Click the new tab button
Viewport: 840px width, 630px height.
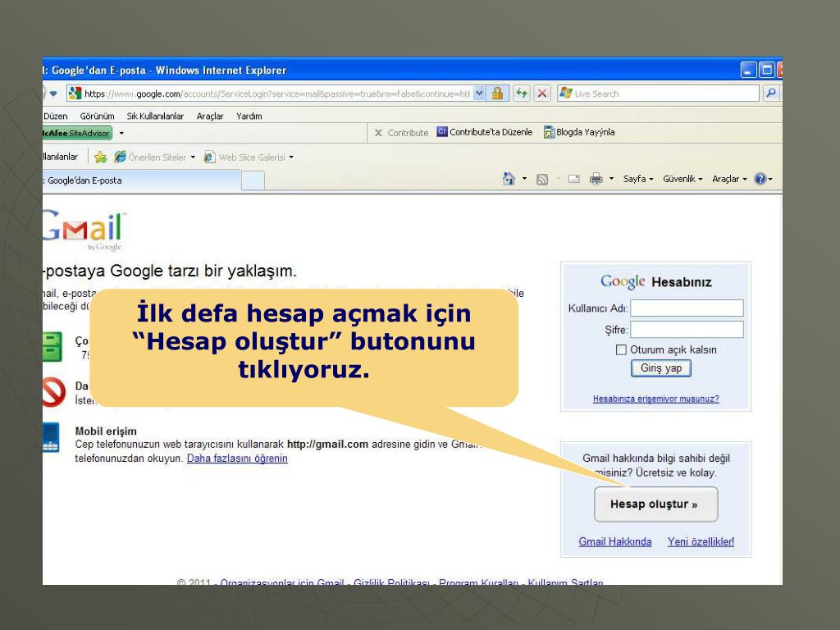pyautogui.click(x=253, y=181)
